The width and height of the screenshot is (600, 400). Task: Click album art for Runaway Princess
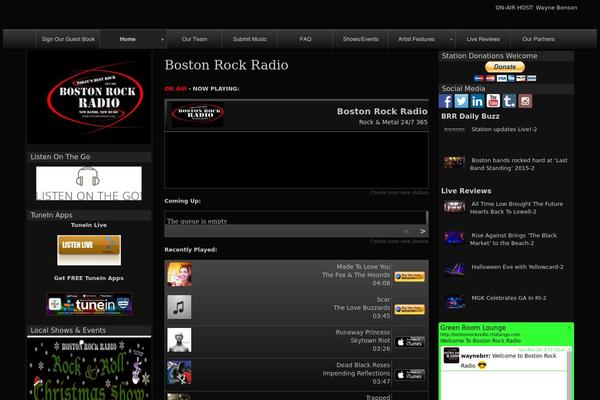coord(179,340)
